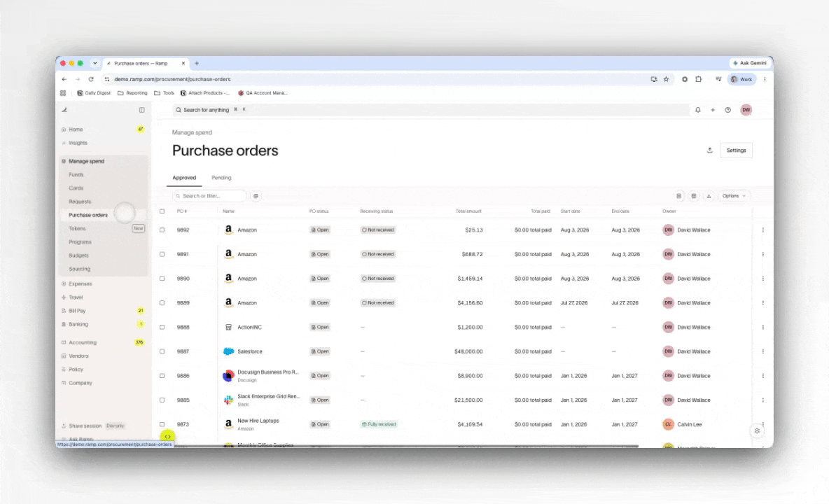Install app icon in address bar

point(654,79)
